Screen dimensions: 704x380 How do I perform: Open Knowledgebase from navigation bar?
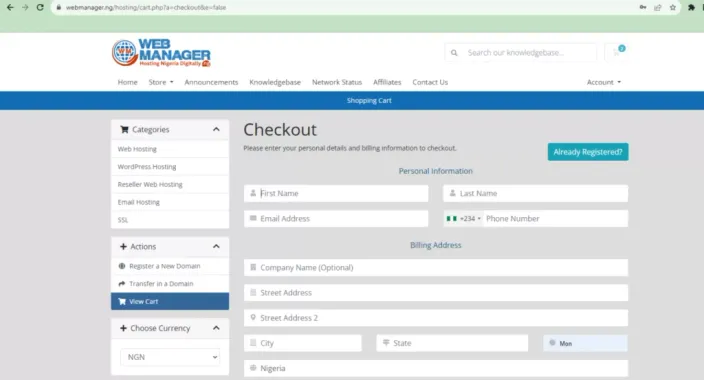click(x=275, y=82)
